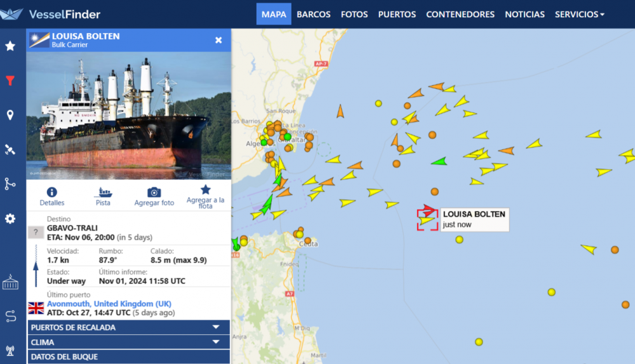
Task: Expand the CLIMA section
Action: [128, 342]
